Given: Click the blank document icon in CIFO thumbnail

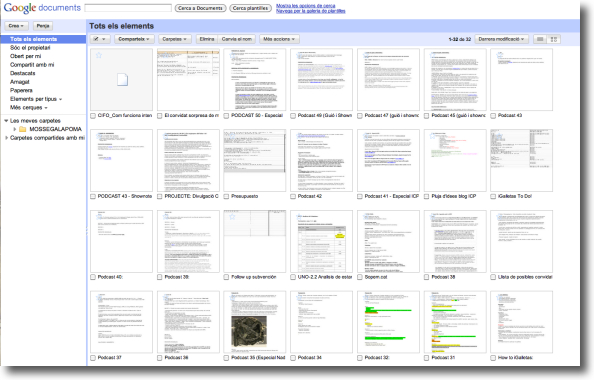Looking at the screenshot, I should (x=122, y=80).
